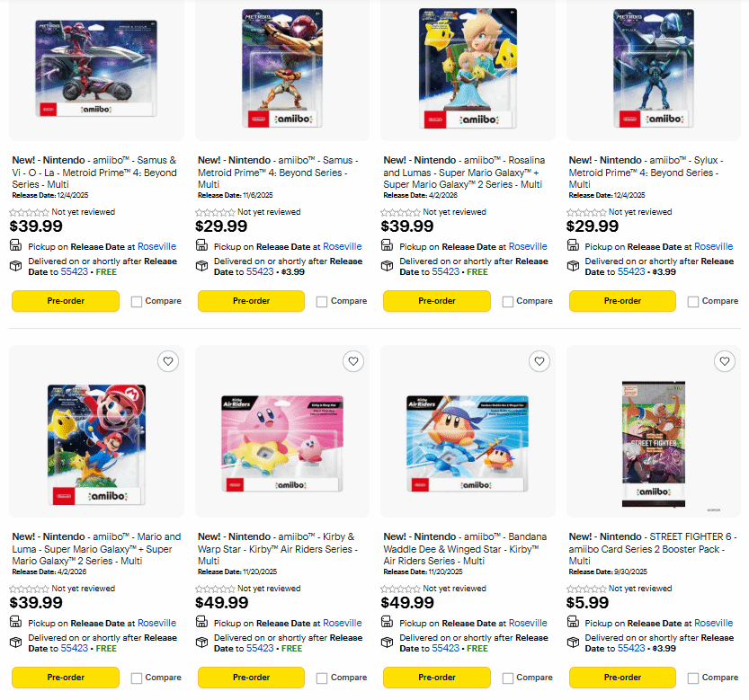Toggle Compare for Kirby & Warp Star
The height and width of the screenshot is (700, 749).
click(322, 678)
